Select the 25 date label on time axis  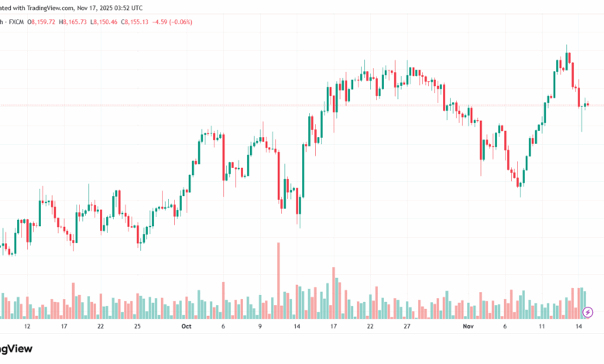click(137, 327)
